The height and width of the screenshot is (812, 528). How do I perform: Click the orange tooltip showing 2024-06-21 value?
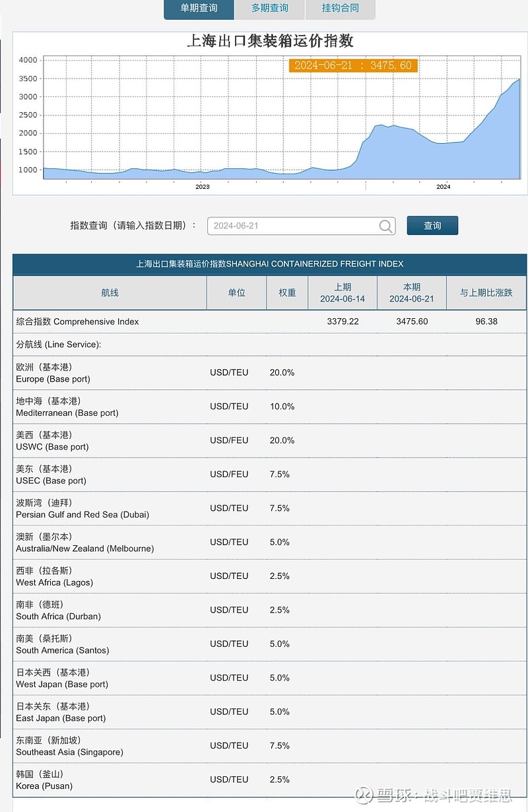coord(353,65)
